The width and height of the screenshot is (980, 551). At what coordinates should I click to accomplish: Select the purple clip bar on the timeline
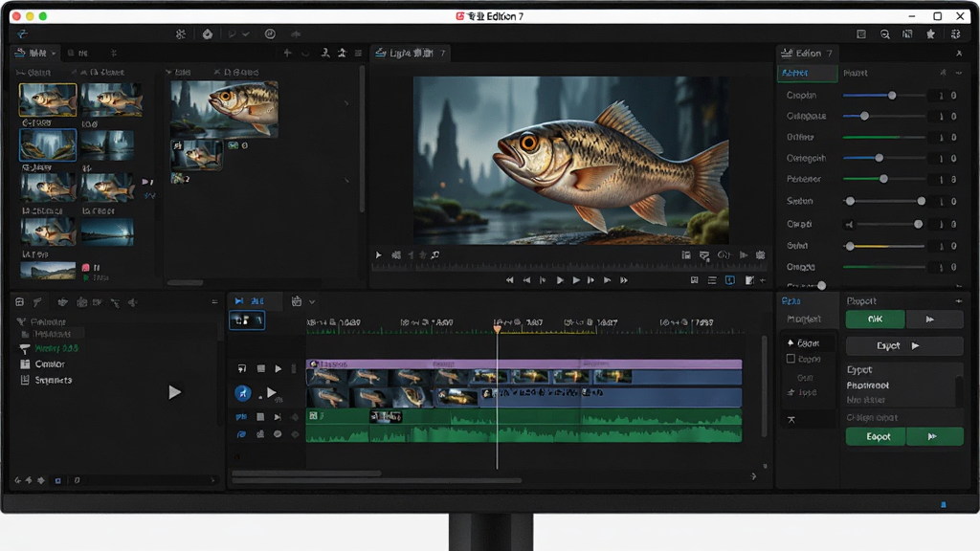click(523, 364)
